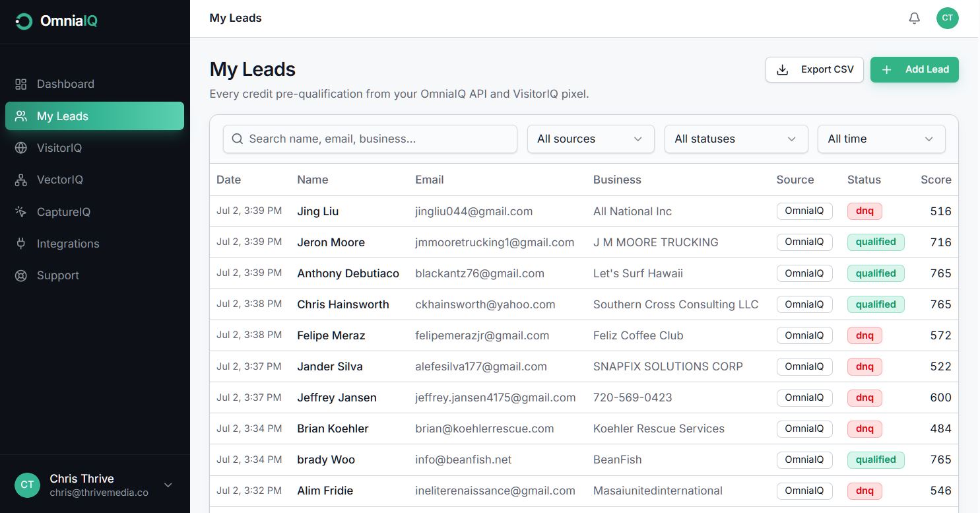Click chris@thrivemedia.co account email
Viewport: 980px width, 513px height.
(99, 493)
